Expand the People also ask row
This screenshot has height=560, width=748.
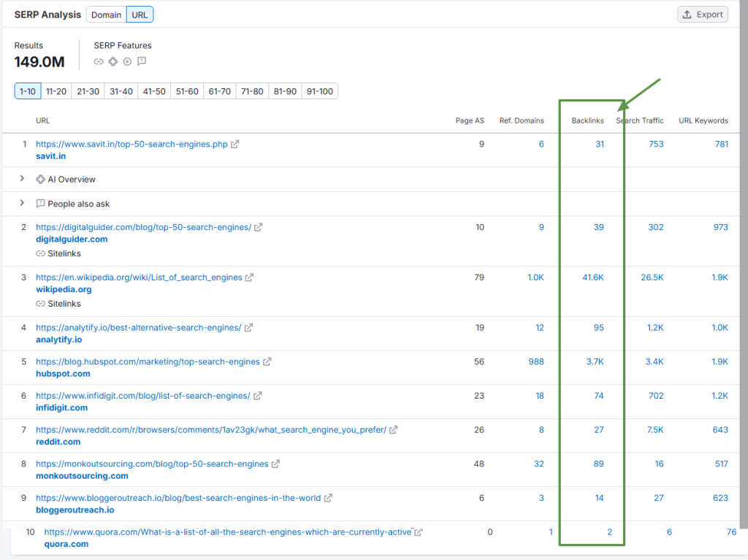tap(23, 204)
